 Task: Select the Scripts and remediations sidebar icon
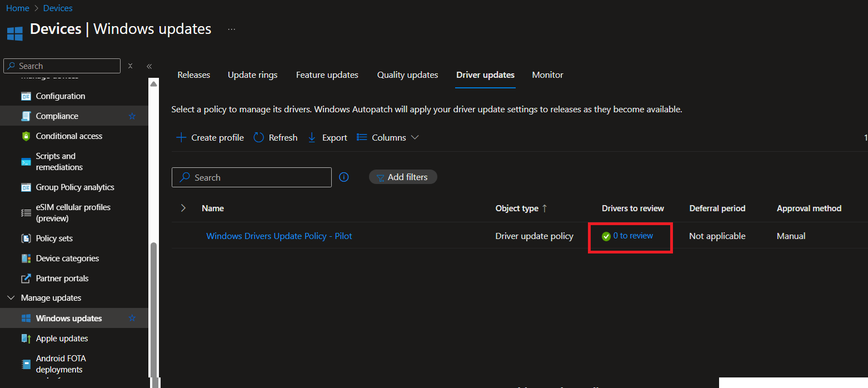click(x=26, y=161)
